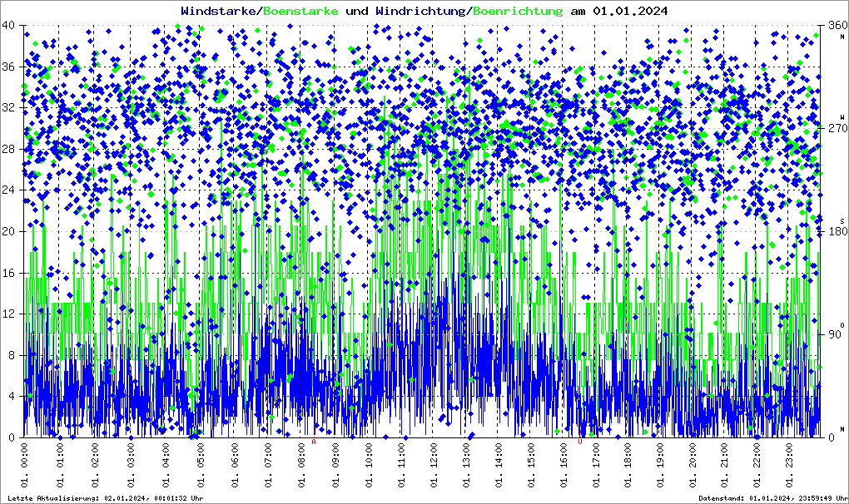Click the right axis direction value 180
The image size is (849, 504).
(x=838, y=231)
